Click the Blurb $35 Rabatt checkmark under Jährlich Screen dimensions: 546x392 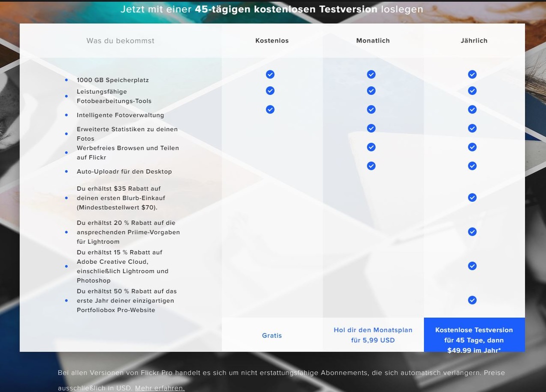pyautogui.click(x=472, y=198)
